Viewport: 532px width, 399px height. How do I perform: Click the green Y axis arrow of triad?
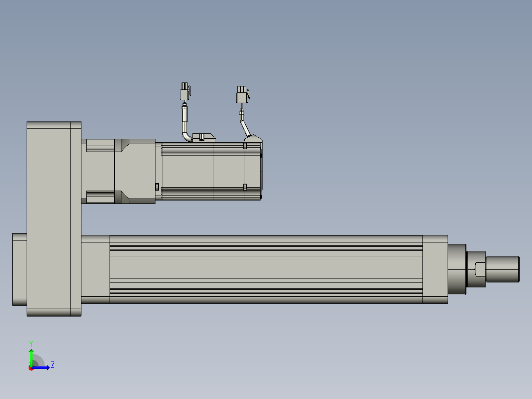(31, 357)
